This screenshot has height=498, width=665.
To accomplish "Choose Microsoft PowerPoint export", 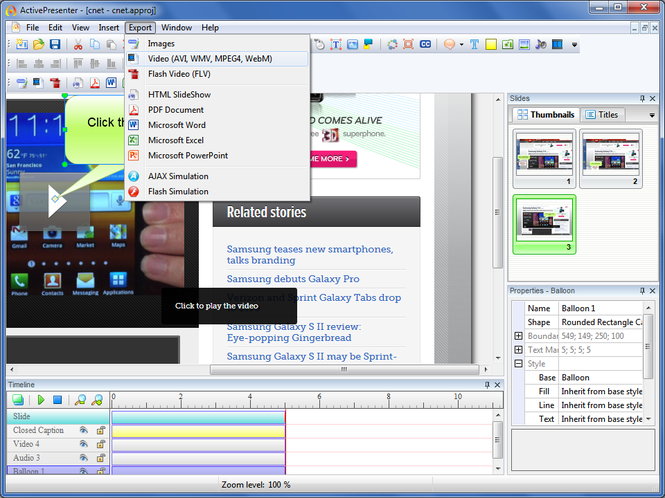I will (x=217, y=156).
